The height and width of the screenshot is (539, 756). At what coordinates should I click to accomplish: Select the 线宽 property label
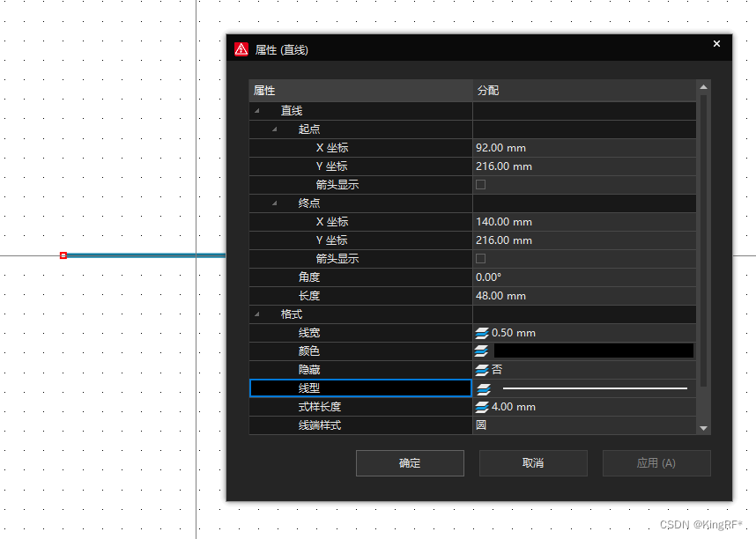(309, 333)
